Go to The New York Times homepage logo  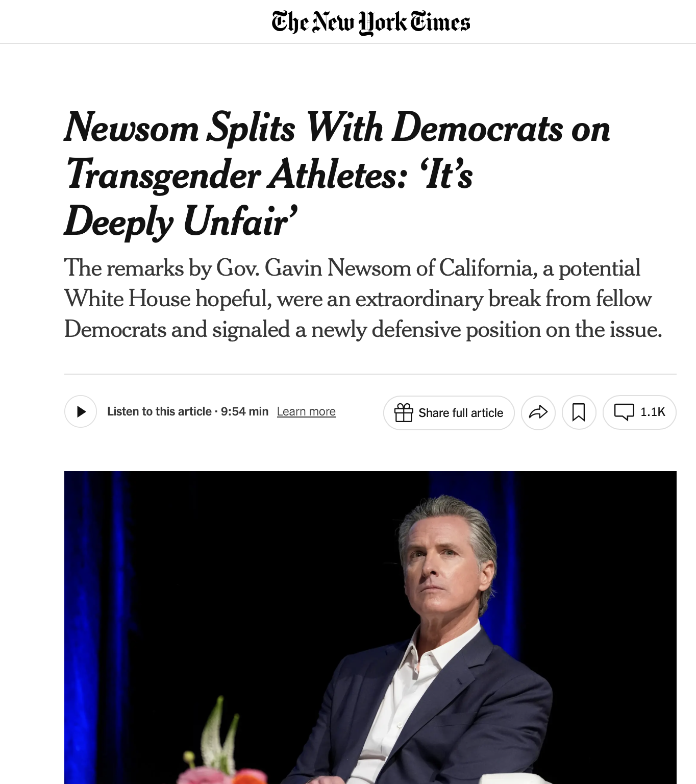[x=371, y=22]
